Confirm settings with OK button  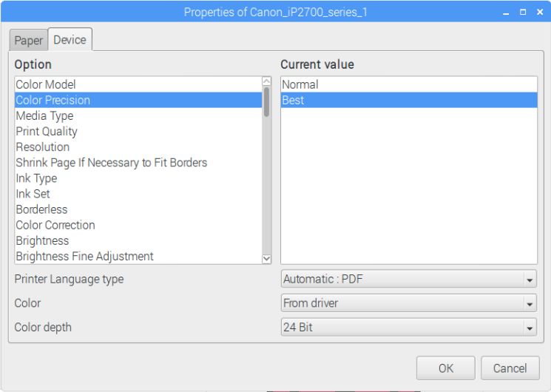(x=445, y=368)
